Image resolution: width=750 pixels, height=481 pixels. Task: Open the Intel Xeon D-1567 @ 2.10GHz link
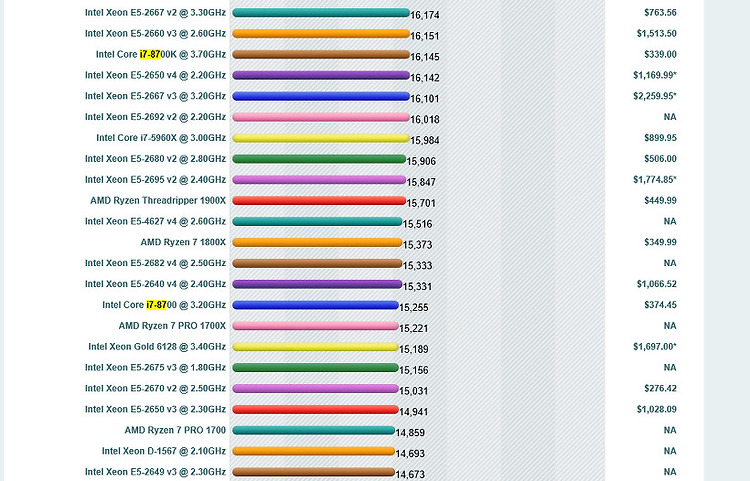click(x=164, y=451)
